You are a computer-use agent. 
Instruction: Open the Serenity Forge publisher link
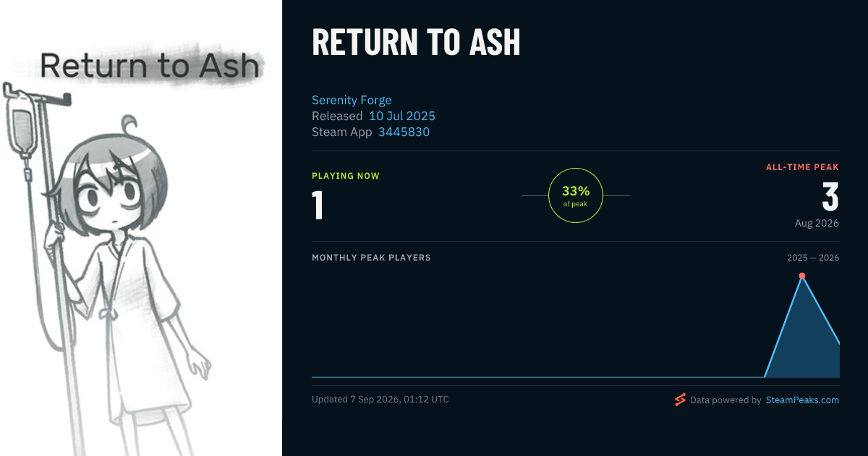tap(352, 100)
